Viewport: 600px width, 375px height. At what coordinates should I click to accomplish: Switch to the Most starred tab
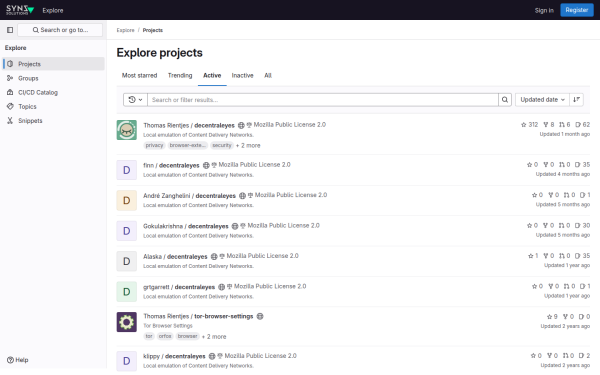pyautogui.click(x=139, y=75)
